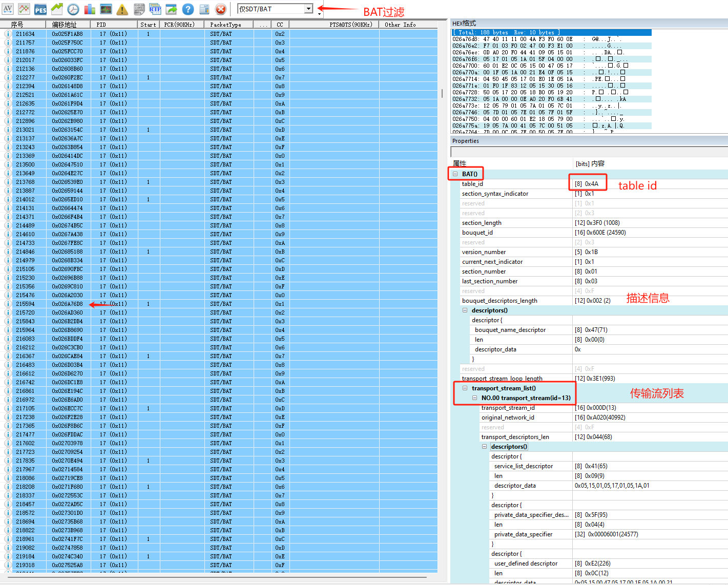Collapse descriptors() under transport_descriptors_len
728x585 pixels.
pos(485,446)
